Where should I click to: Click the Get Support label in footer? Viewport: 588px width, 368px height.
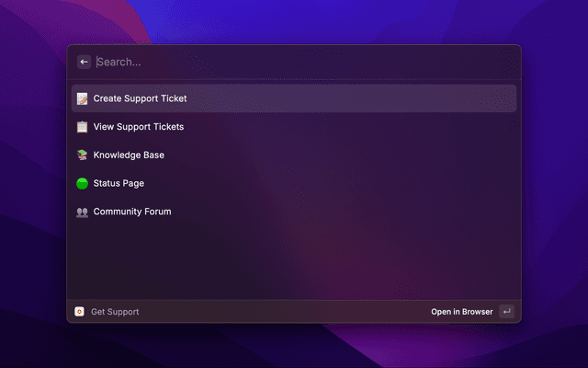115,312
